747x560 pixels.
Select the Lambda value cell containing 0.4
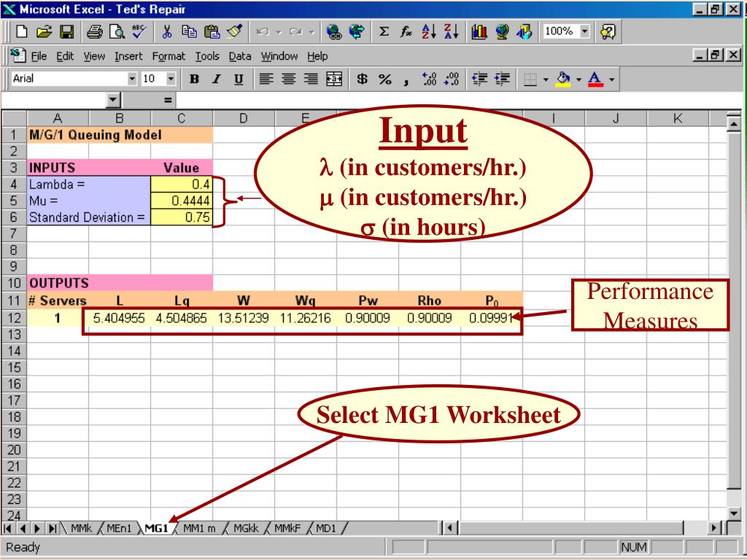pos(182,184)
